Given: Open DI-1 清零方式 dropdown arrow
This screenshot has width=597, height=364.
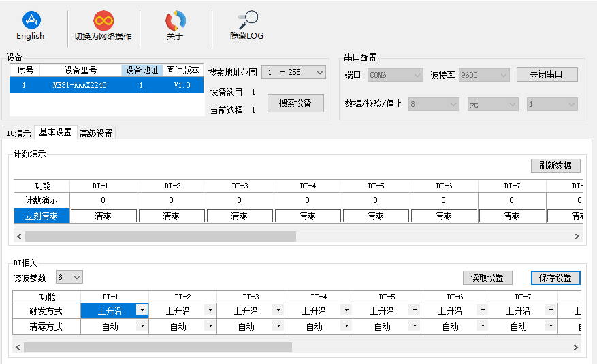Looking at the screenshot, I should [142, 326].
